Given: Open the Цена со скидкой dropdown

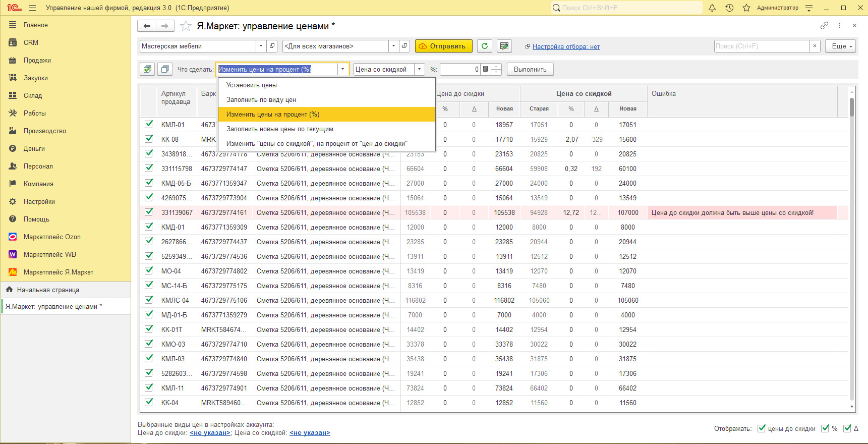Looking at the screenshot, I should pos(419,69).
